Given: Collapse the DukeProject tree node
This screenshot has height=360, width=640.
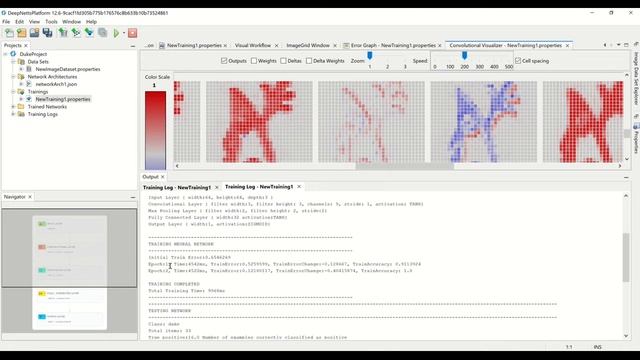Looking at the screenshot, I should [6, 54].
